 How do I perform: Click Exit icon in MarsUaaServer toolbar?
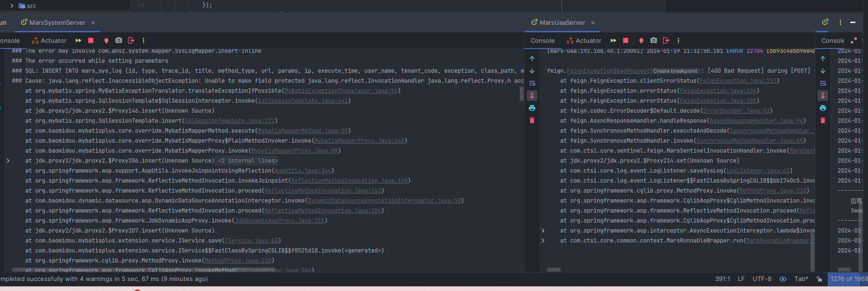pyautogui.click(x=666, y=40)
